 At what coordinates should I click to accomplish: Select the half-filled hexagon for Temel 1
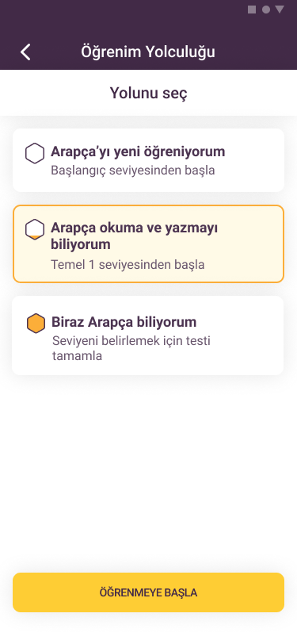[35, 229]
